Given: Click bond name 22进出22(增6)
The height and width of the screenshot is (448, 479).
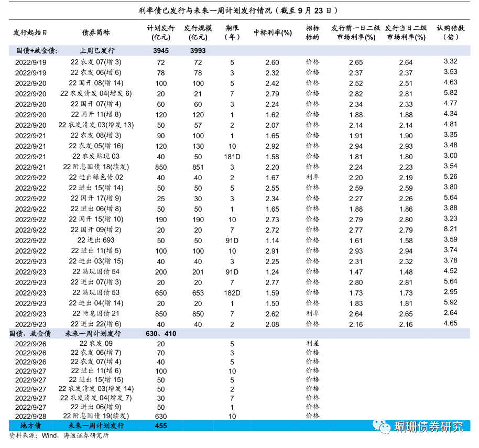Looking at the screenshot, I should (x=96, y=324).
